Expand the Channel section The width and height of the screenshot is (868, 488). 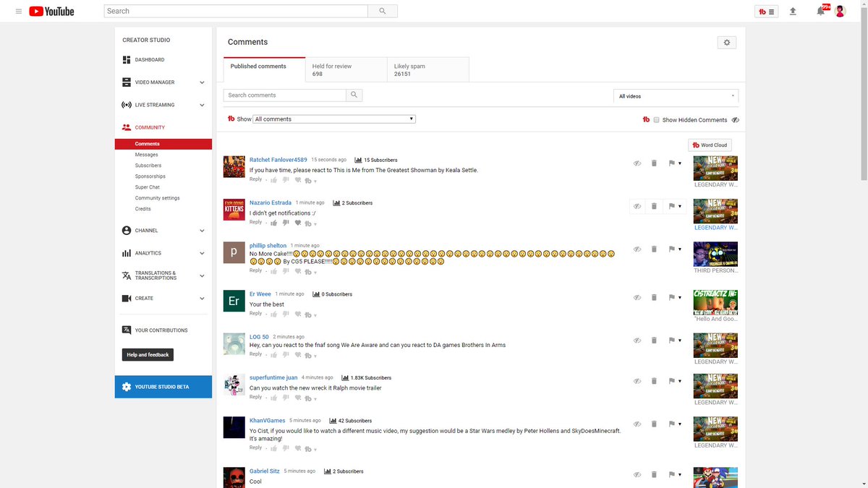[202, 231]
